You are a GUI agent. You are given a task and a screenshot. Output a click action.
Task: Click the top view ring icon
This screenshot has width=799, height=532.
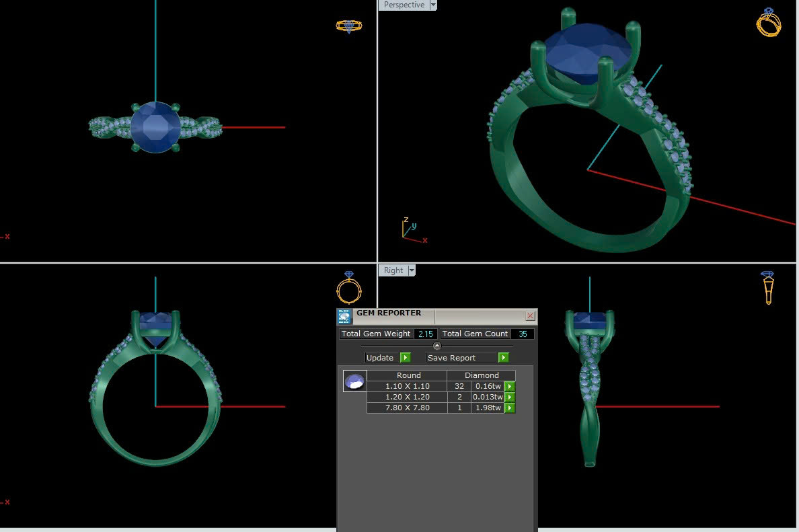[x=348, y=26]
